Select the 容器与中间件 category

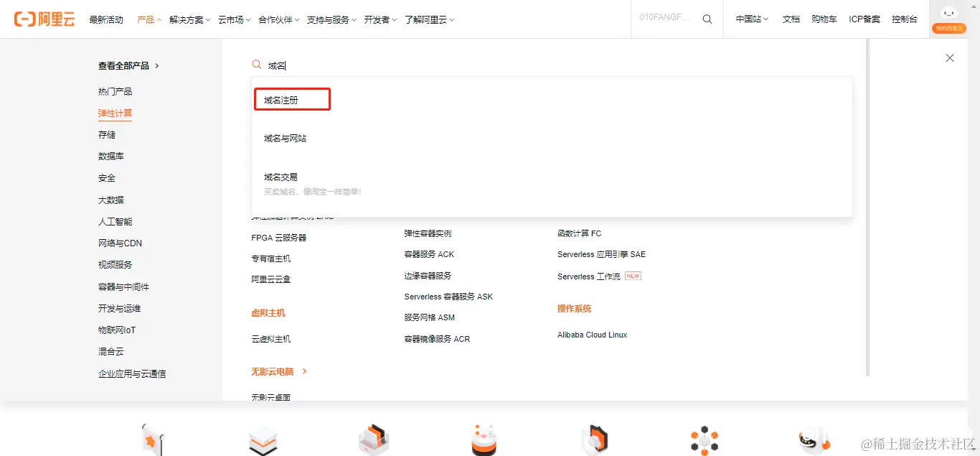pos(123,287)
